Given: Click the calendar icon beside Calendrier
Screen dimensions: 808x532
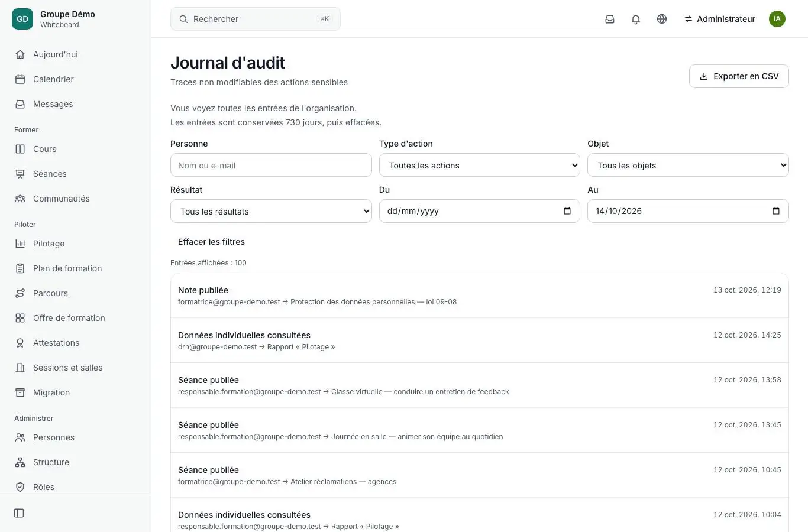Looking at the screenshot, I should 20,79.
